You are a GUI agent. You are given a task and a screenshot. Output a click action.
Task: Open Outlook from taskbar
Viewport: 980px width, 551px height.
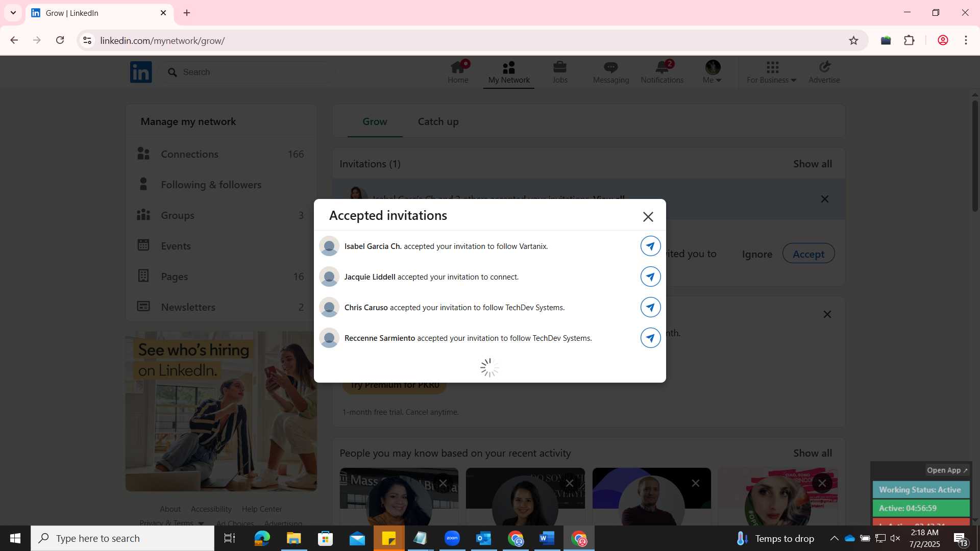(x=484, y=538)
